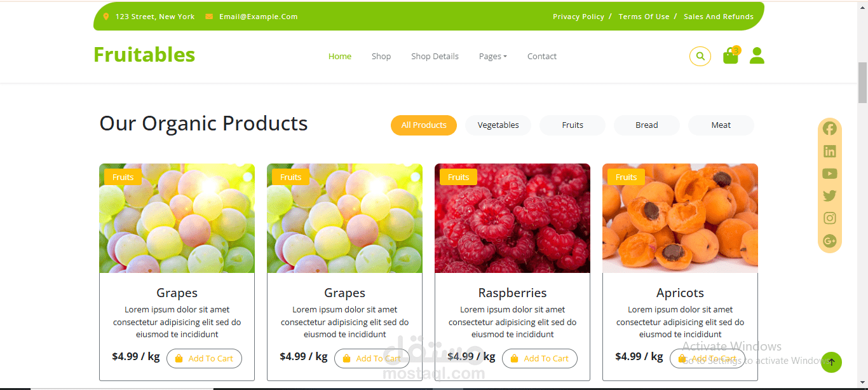Open the Contact navigation link
The height and width of the screenshot is (390, 868).
[x=542, y=56]
